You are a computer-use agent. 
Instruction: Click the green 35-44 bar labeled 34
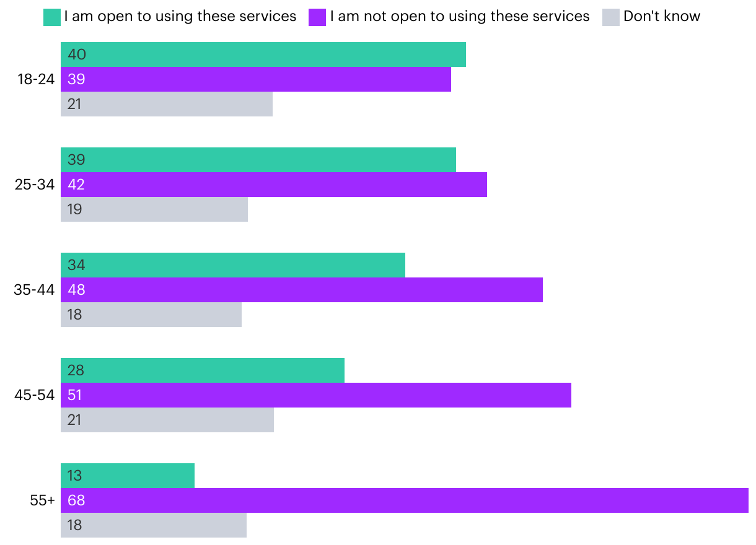coord(233,265)
